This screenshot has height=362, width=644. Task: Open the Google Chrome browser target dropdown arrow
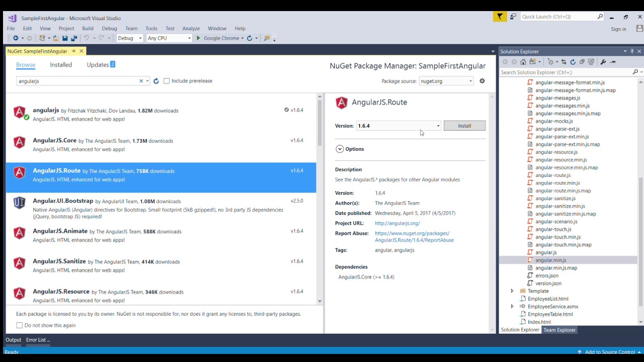243,38
